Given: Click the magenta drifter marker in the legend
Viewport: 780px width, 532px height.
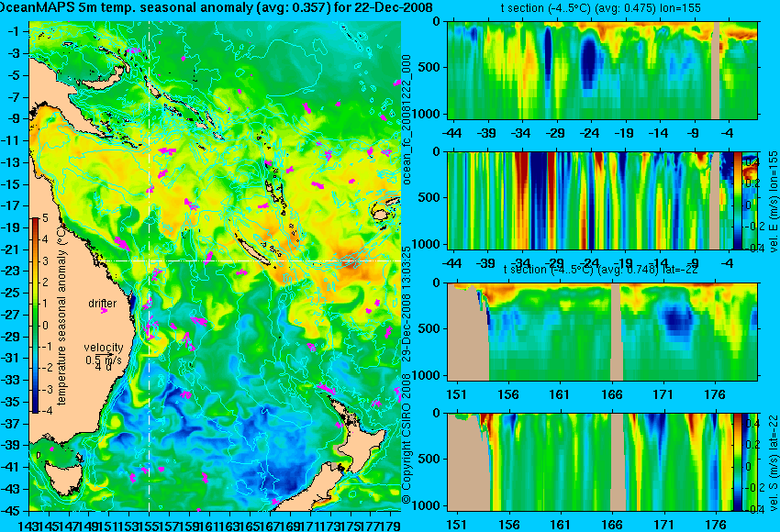Looking at the screenshot, I should [x=104, y=311].
